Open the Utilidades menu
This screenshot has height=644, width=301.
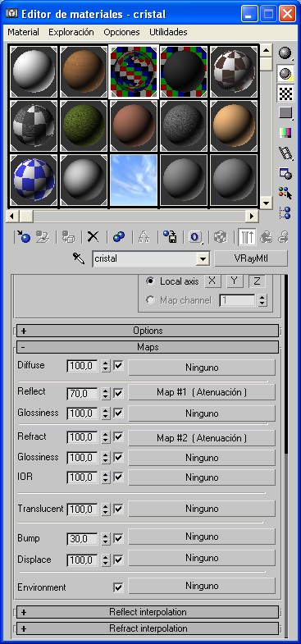(x=168, y=32)
